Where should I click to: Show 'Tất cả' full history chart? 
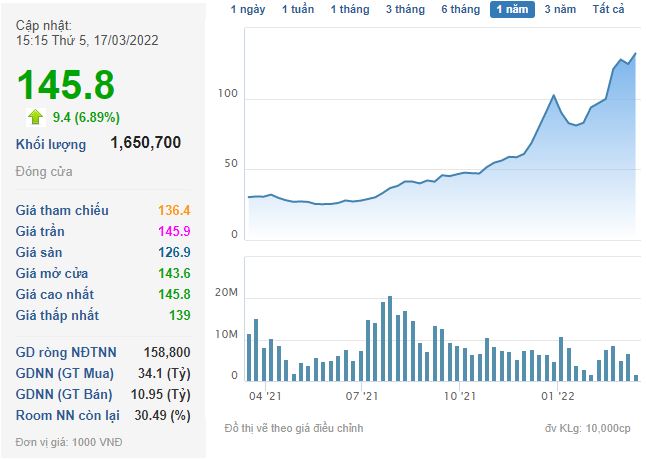coord(608,10)
